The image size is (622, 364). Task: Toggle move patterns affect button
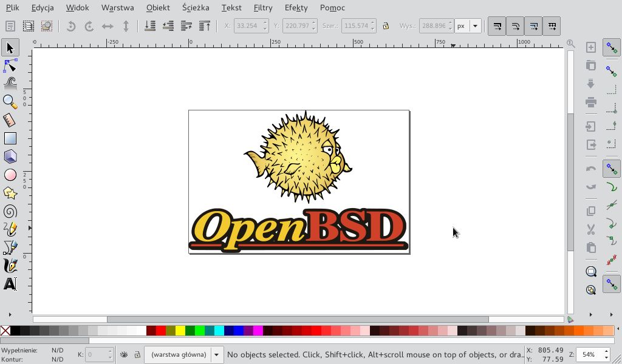pyautogui.click(x=552, y=26)
